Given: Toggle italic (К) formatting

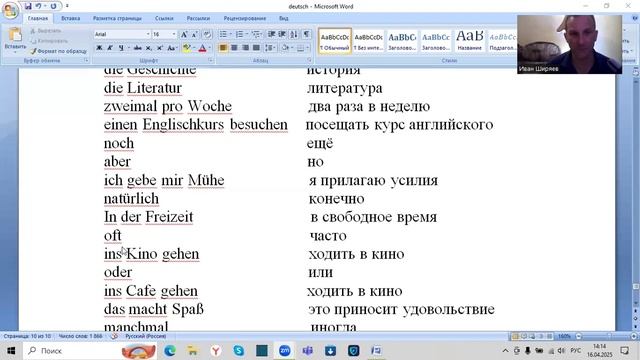Looking at the screenshot, I should click(110, 48).
